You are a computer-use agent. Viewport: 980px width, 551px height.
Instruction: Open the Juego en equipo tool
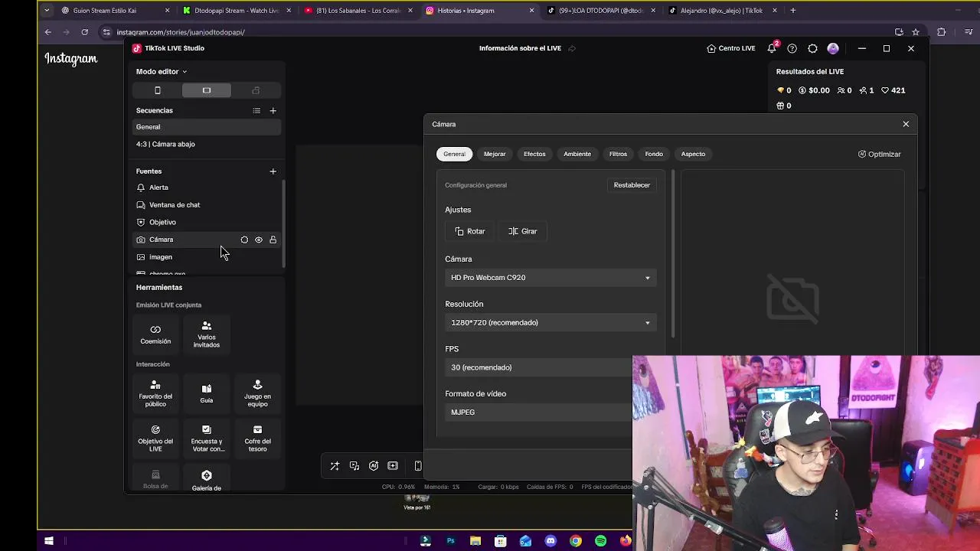pos(257,393)
